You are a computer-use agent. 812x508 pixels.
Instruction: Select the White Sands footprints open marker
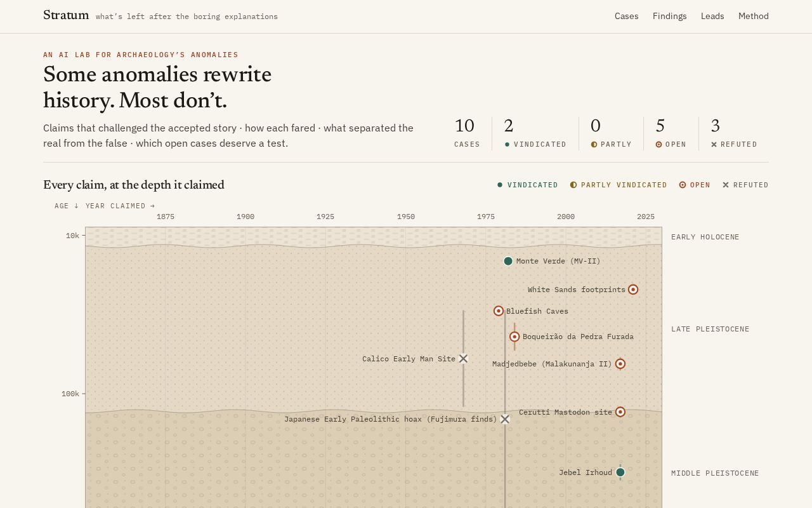[633, 290]
